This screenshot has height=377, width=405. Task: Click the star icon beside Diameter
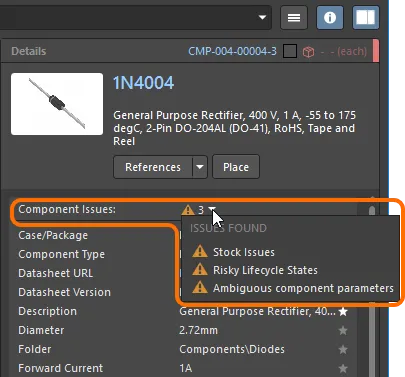click(x=343, y=331)
